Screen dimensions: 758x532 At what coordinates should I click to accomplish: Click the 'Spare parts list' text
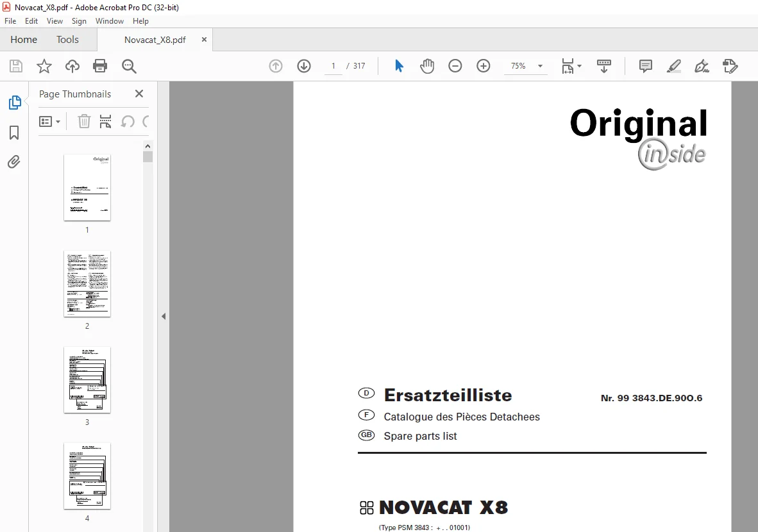tap(420, 436)
